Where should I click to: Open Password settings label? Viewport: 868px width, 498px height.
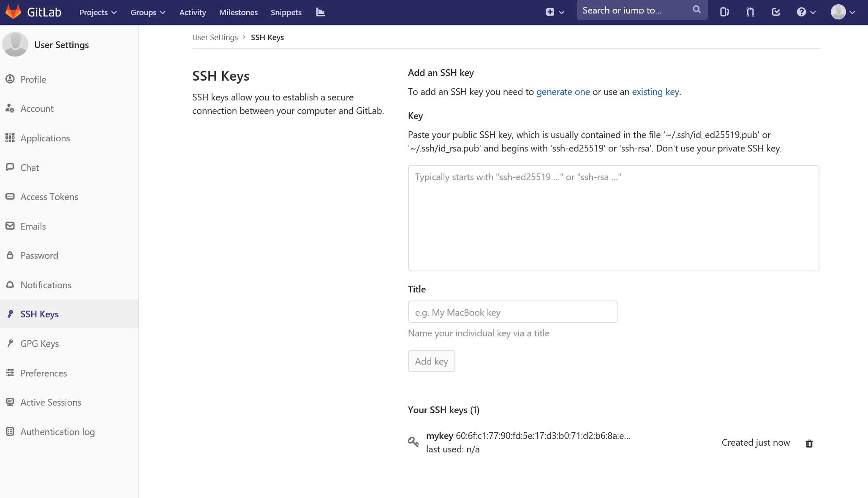(x=39, y=255)
